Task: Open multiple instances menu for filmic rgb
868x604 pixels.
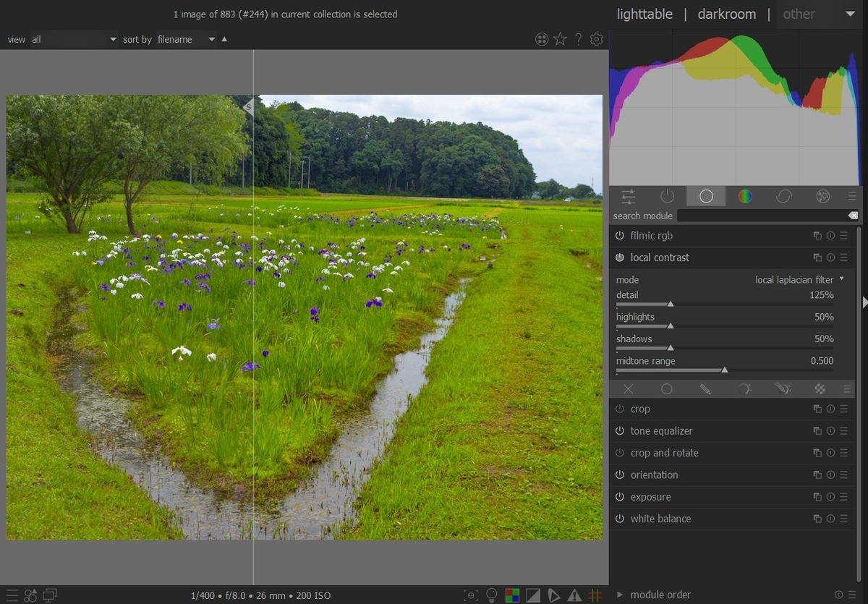Action: click(817, 236)
